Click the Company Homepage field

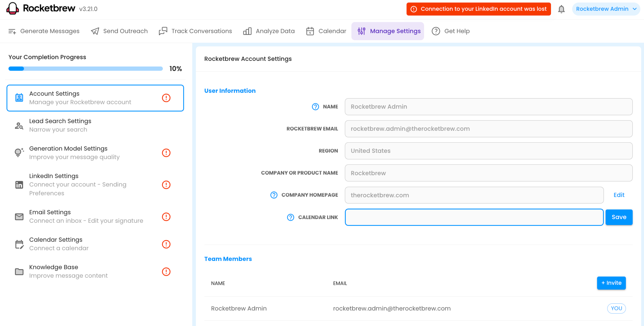point(474,195)
